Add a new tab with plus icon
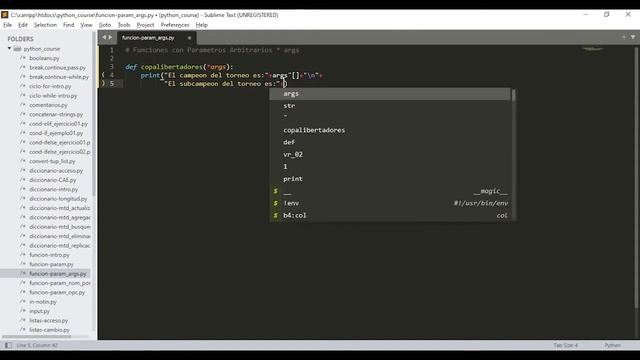The width and height of the screenshot is (640, 360). coord(624,37)
